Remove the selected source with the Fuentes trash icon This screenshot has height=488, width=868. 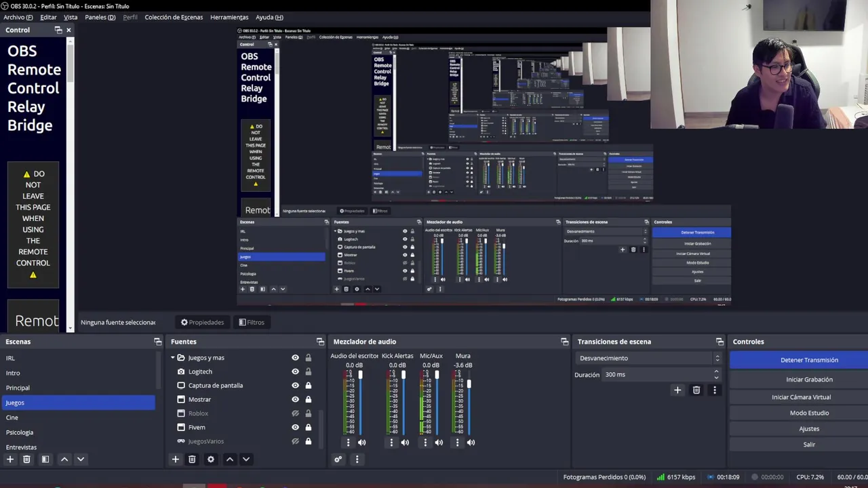pyautogui.click(x=192, y=460)
